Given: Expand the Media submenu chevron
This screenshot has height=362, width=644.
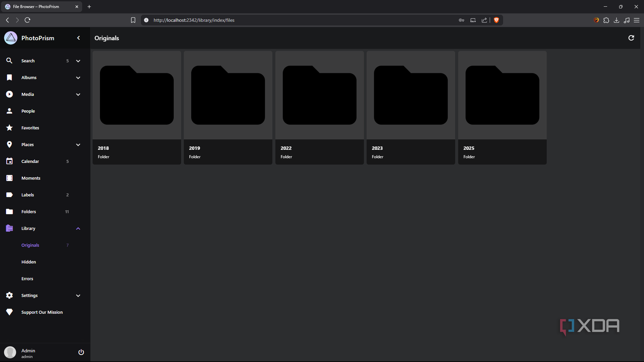Looking at the screenshot, I should [x=78, y=94].
